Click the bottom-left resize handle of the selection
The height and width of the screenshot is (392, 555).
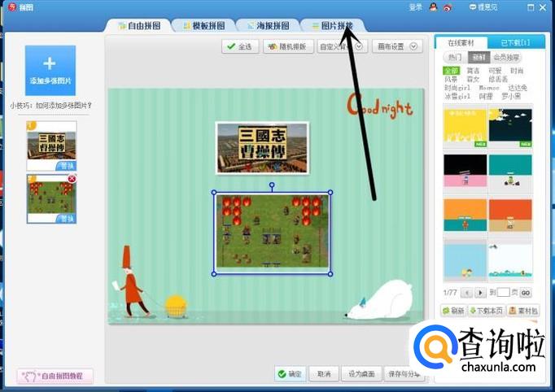click(214, 274)
